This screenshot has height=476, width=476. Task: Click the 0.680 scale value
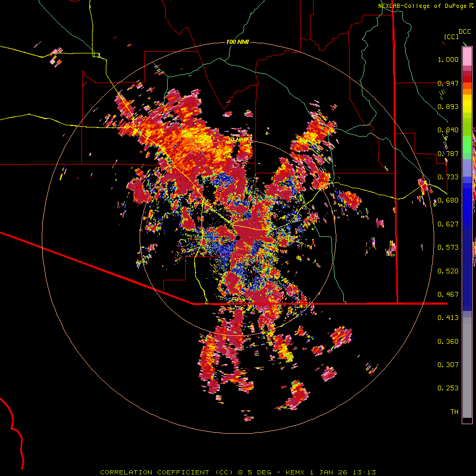coord(448,200)
